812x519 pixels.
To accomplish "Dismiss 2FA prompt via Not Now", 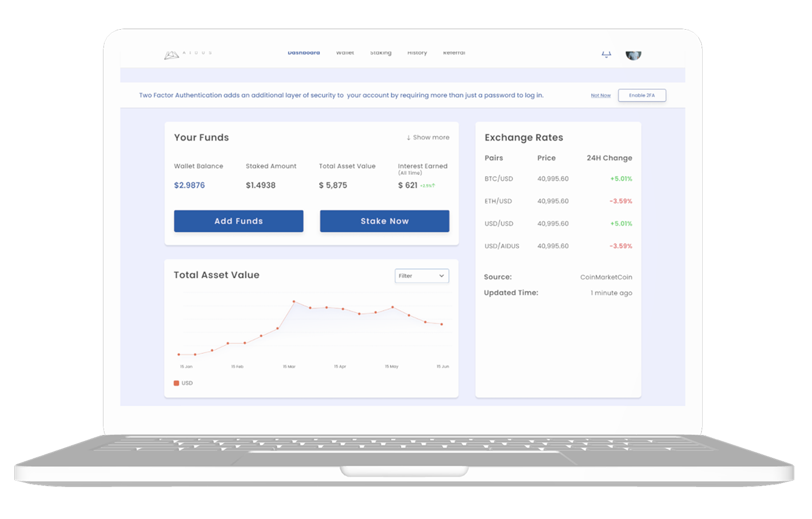I will (600, 95).
